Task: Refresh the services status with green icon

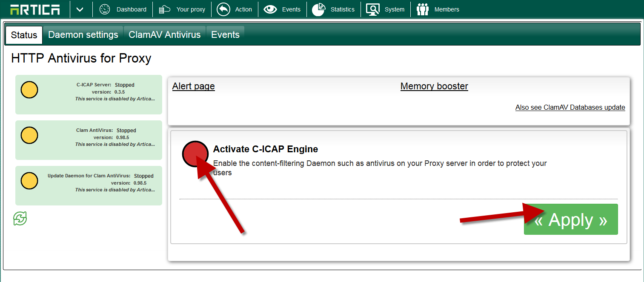Action: pos(20,219)
